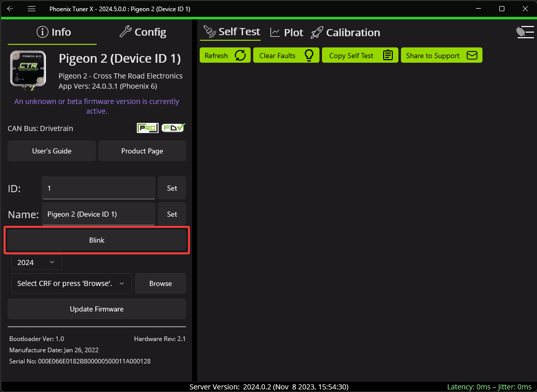The height and width of the screenshot is (392, 537).
Task: Toggle the side panel icon at top right
Action: click(525, 32)
